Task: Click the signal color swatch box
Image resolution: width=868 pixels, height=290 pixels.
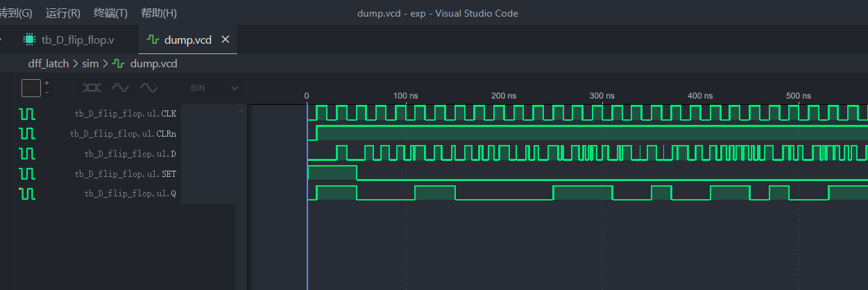Action: (31, 88)
